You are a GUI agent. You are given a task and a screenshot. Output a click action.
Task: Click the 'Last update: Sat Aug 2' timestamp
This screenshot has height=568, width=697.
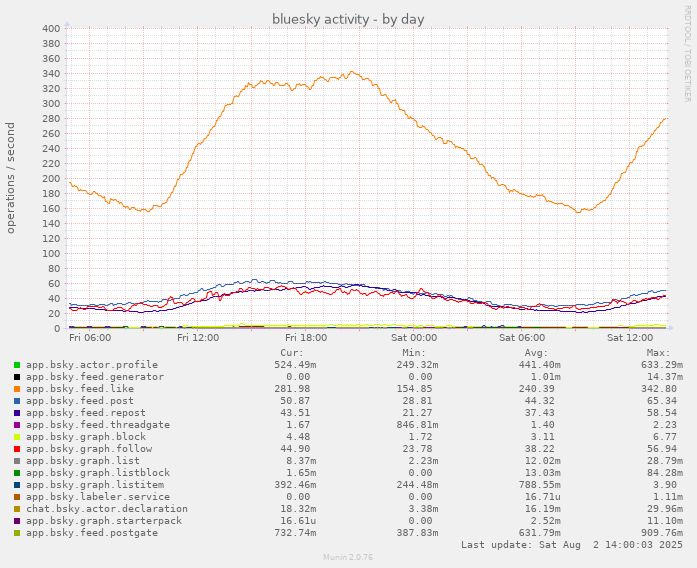572,545
